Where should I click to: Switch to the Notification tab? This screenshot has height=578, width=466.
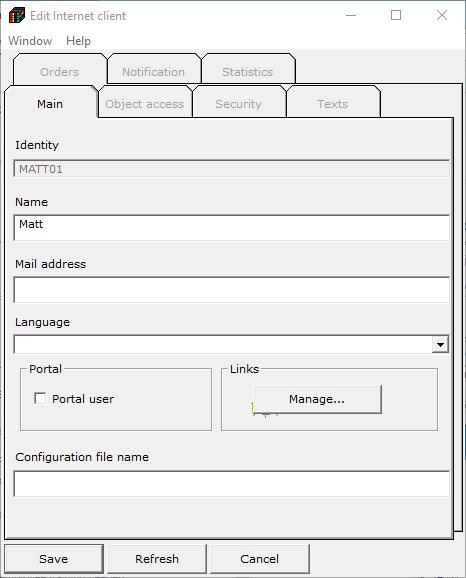153,72
